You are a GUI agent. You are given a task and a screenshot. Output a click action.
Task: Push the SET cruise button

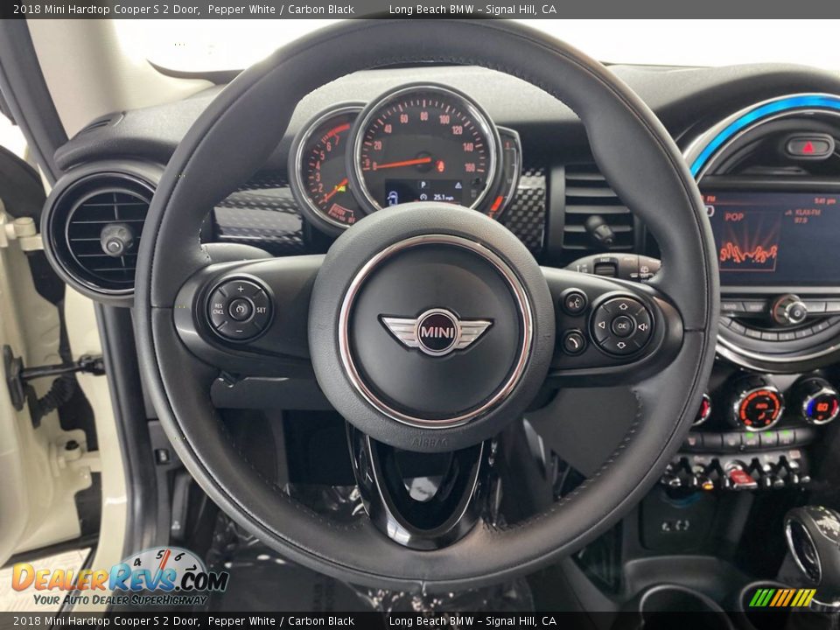[261, 310]
